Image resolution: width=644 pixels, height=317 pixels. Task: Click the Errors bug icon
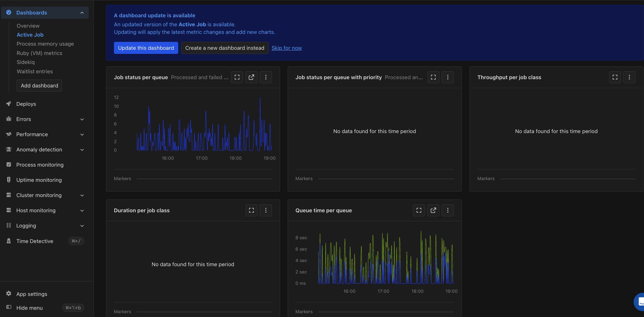point(9,119)
